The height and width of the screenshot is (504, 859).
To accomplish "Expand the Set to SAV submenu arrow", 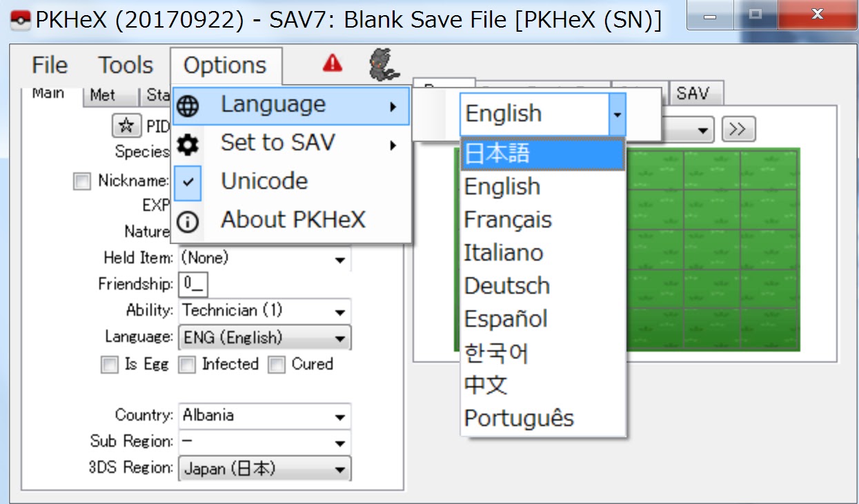I will [x=393, y=145].
